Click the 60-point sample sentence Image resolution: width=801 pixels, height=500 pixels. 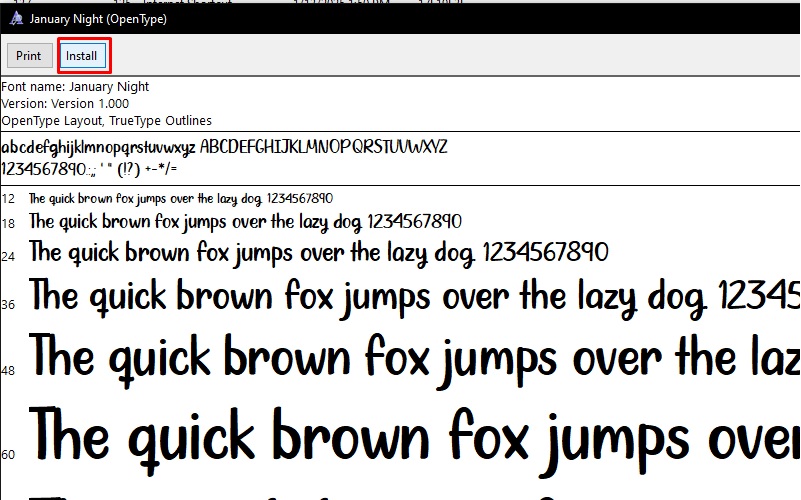tap(414, 441)
